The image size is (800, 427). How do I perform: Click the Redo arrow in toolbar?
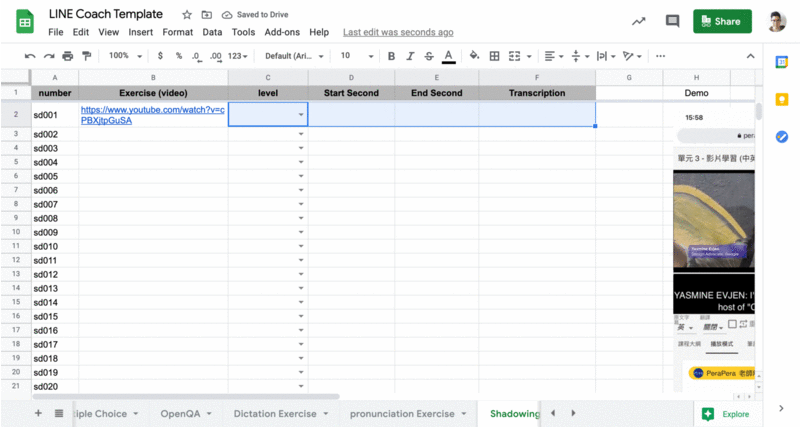coord(49,56)
